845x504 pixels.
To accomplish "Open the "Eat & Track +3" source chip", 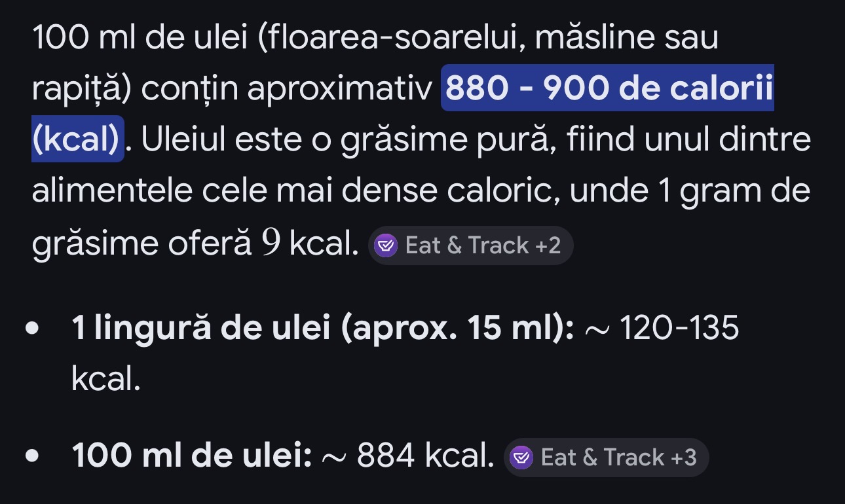I will click(x=606, y=457).
